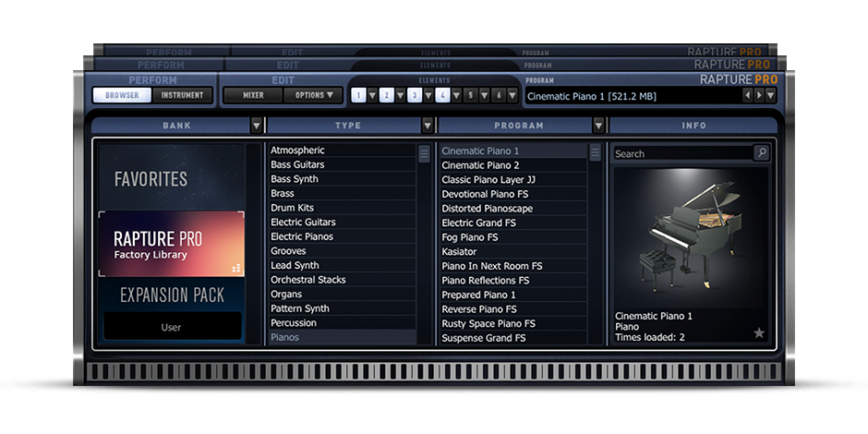Open the Type column dropdown

[428, 126]
